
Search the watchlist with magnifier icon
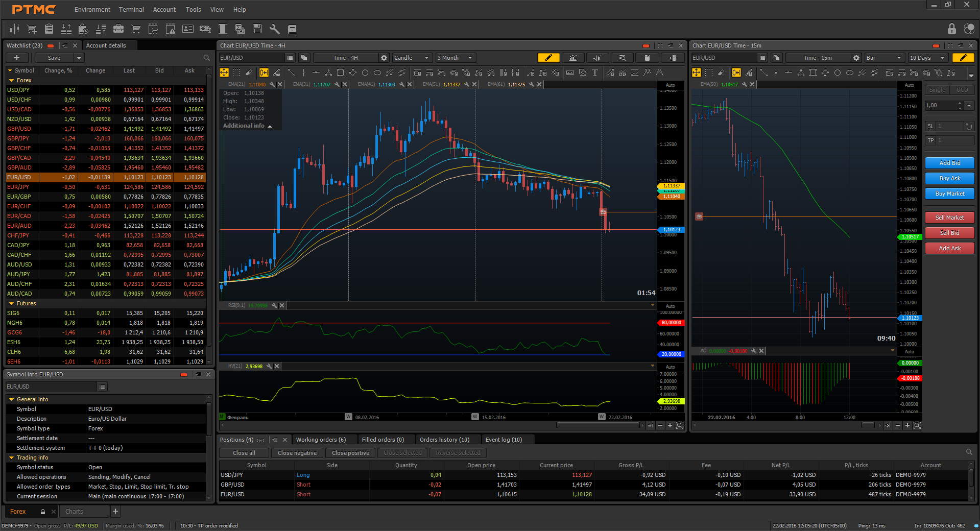206,58
